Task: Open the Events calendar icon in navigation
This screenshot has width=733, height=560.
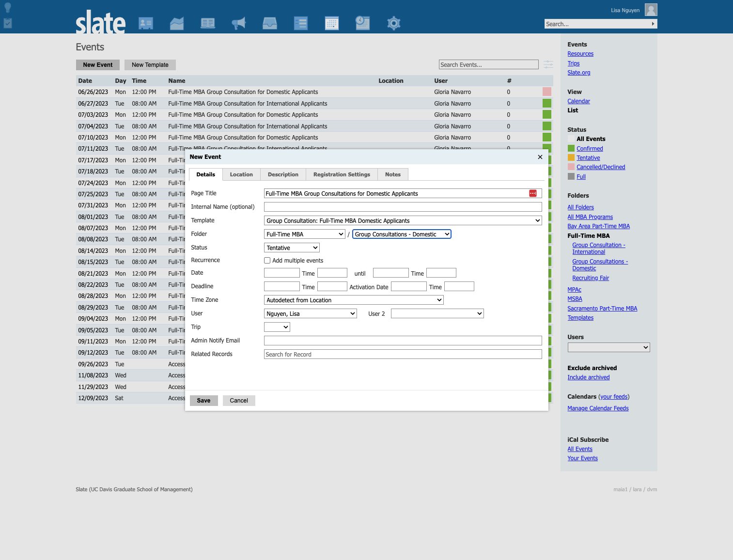Action: (332, 23)
